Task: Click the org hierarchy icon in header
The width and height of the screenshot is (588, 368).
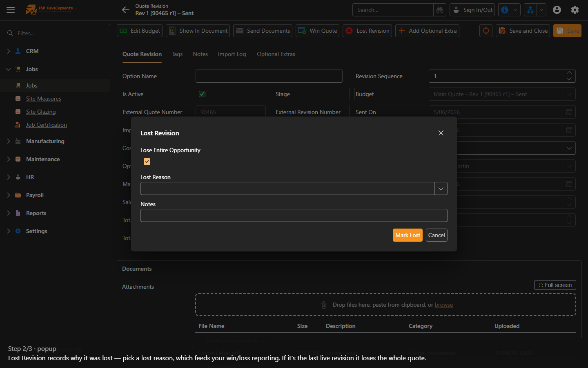Action: pyautogui.click(x=530, y=10)
